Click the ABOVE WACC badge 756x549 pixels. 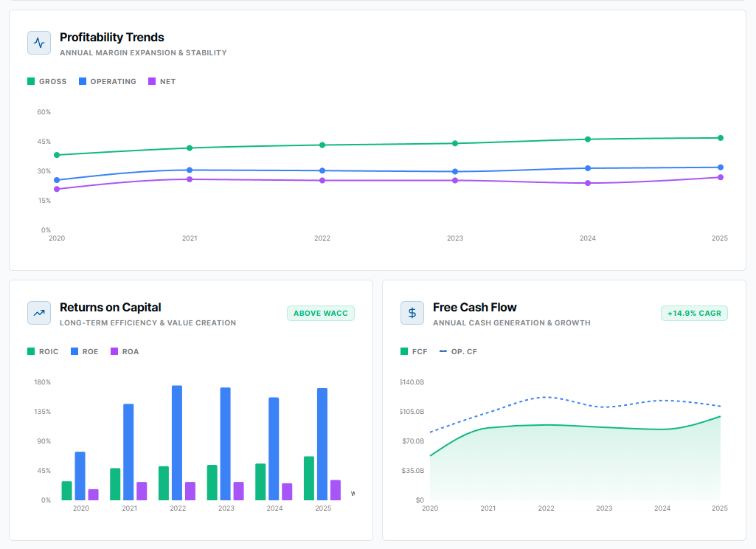coord(321,314)
